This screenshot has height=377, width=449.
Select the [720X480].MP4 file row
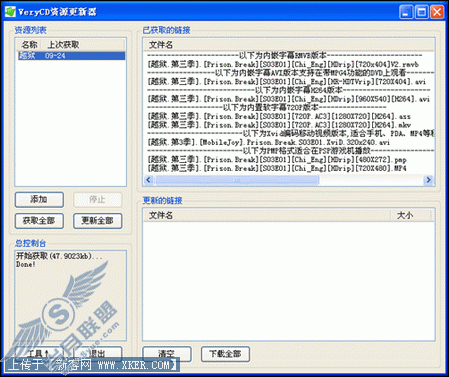pos(277,168)
